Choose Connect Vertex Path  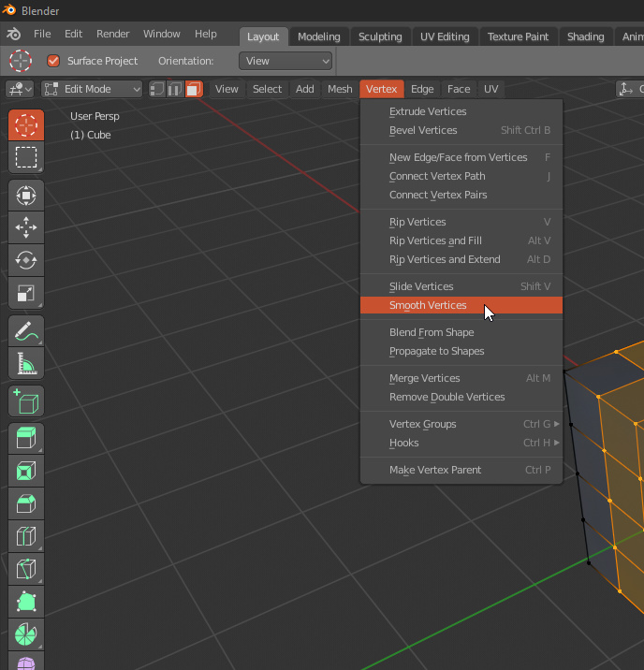pos(461,176)
